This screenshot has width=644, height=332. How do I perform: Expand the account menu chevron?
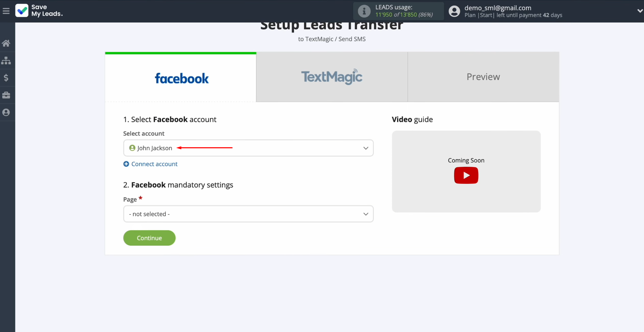(x=640, y=11)
